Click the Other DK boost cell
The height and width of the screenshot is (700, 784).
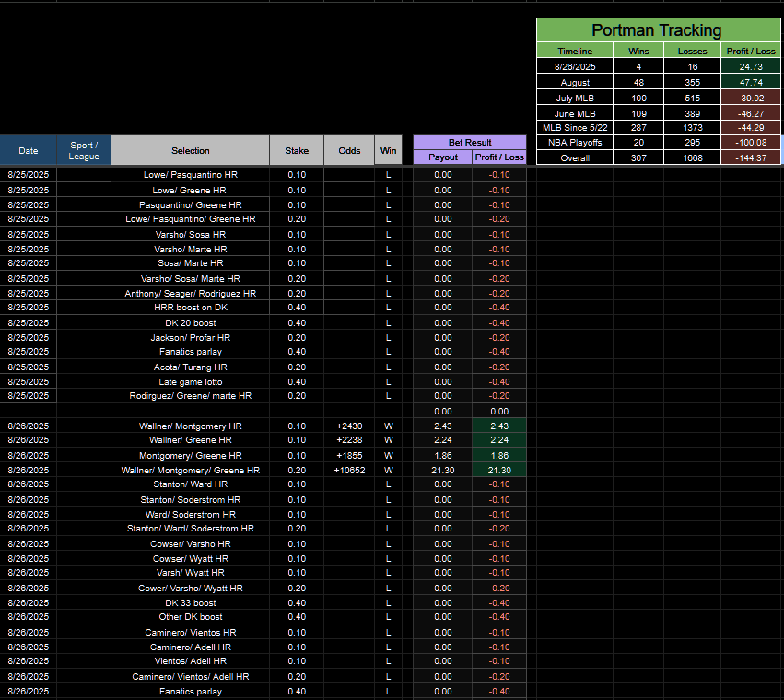[x=191, y=617]
